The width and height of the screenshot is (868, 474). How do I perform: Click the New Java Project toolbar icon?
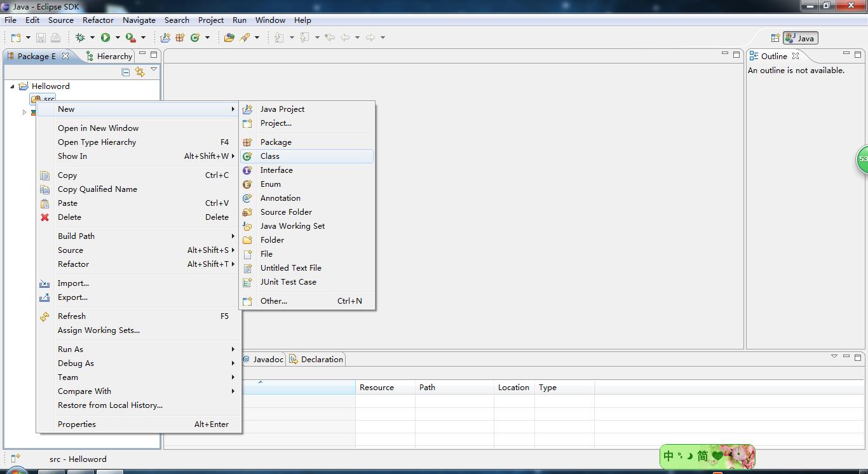coord(165,37)
